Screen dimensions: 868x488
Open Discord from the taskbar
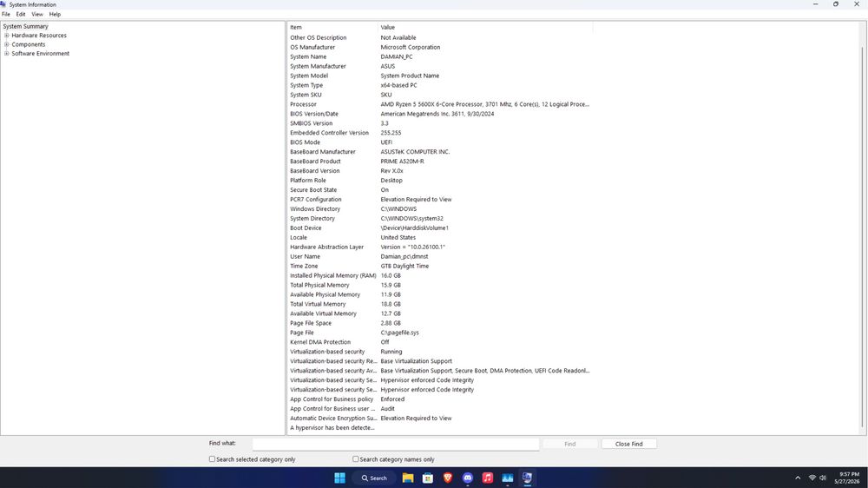point(468,478)
